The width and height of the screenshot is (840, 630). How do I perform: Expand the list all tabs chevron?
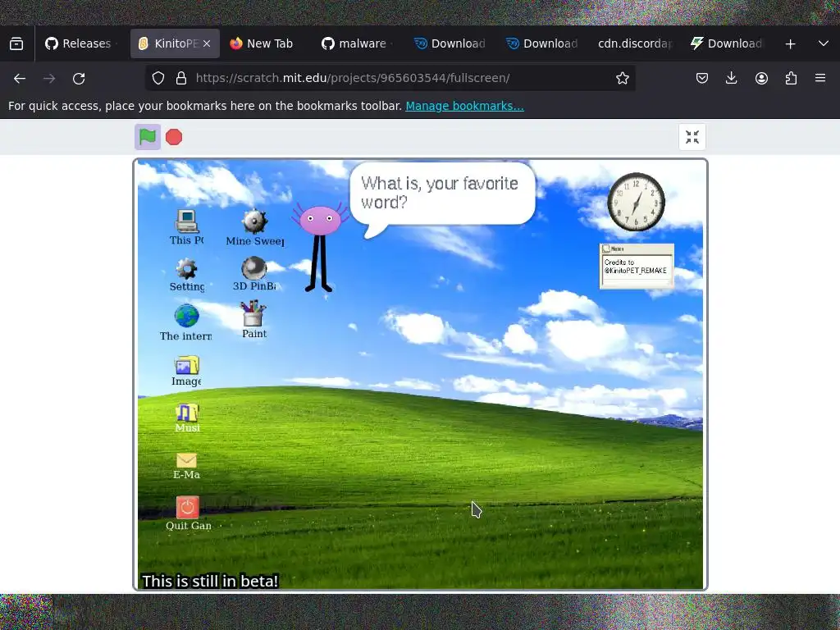click(824, 43)
